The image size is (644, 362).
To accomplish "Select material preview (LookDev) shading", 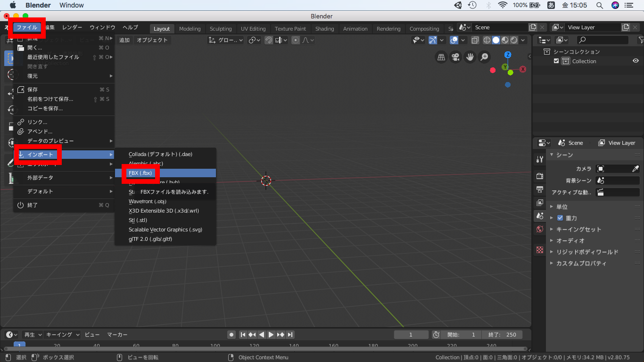I will coord(505,40).
